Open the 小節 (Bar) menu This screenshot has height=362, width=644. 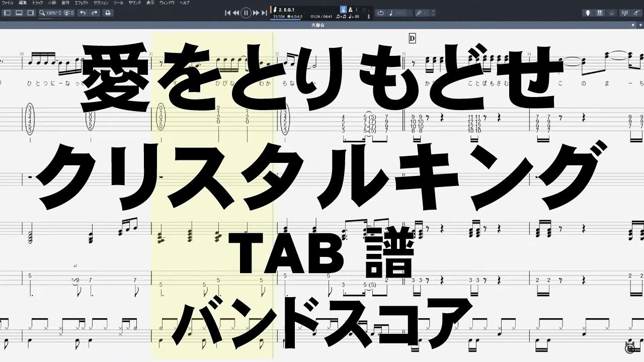(x=52, y=3)
